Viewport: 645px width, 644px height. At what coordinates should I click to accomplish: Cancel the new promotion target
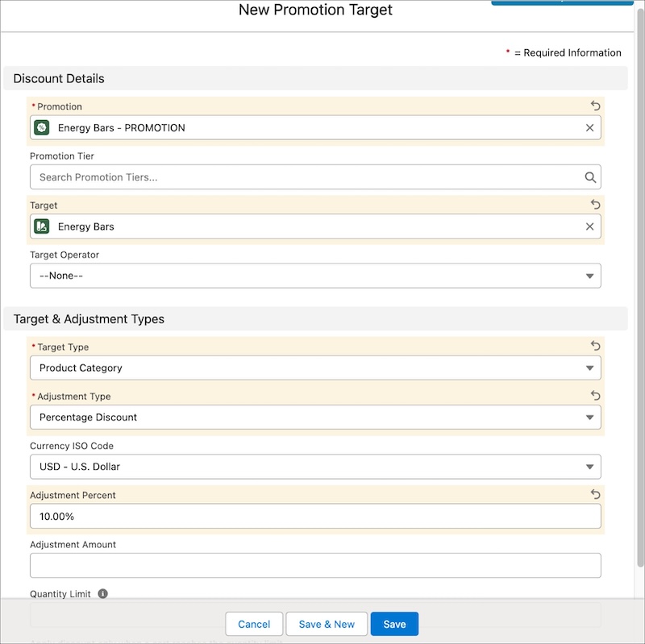pos(254,624)
